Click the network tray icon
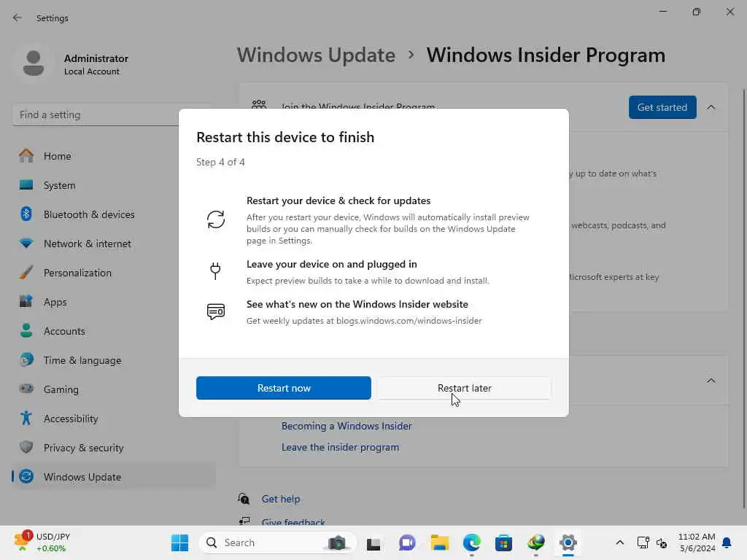Viewport: 747px width, 560px height. click(x=643, y=542)
